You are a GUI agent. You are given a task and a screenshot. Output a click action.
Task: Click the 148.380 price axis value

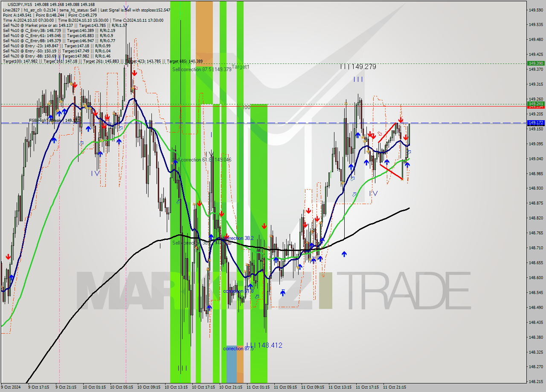(536, 337)
